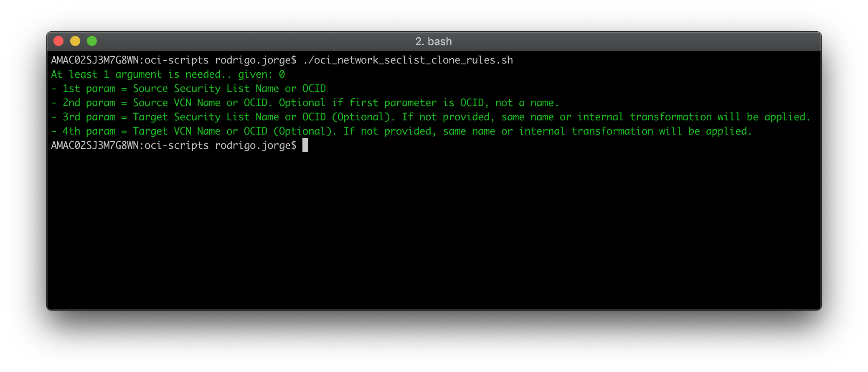Image resolution: width=868 pixels, height=372 pixels.
Task: Click the last prompt 'rodrigo.jorge$'
Action: (256, 145)
